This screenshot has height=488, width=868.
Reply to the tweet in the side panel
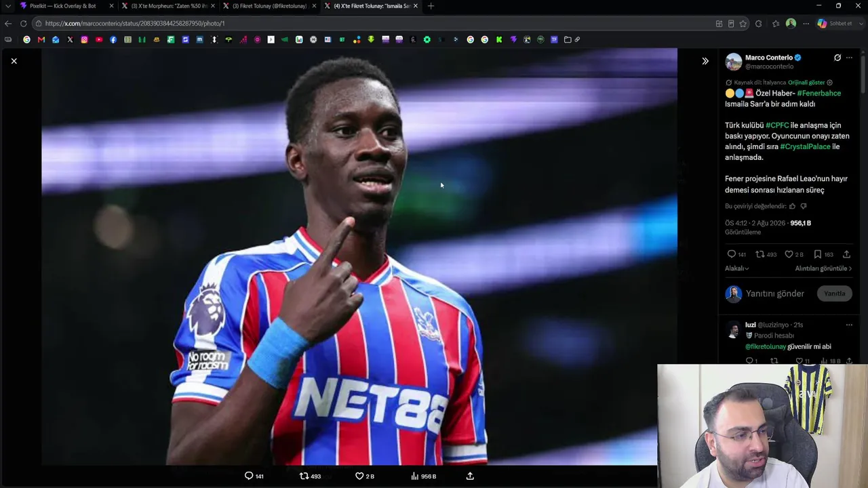click(732, 254)
